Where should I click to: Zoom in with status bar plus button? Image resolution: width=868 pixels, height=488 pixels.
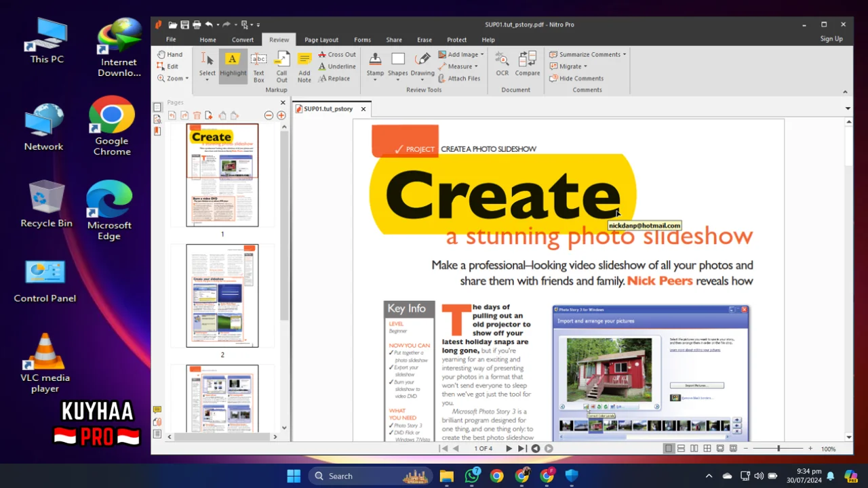coord(810,449)
